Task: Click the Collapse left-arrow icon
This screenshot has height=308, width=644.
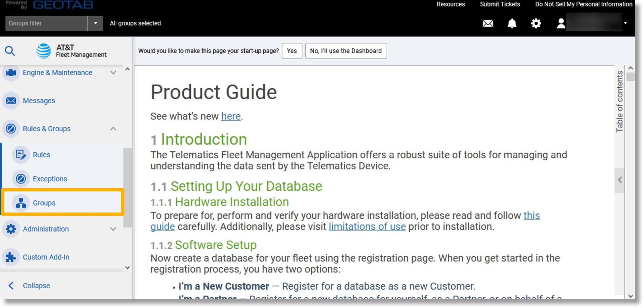Action: [11, 286]
